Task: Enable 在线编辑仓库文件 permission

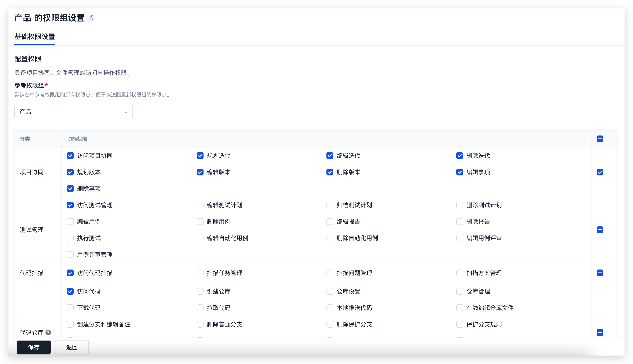Action: tap(460, 308)
